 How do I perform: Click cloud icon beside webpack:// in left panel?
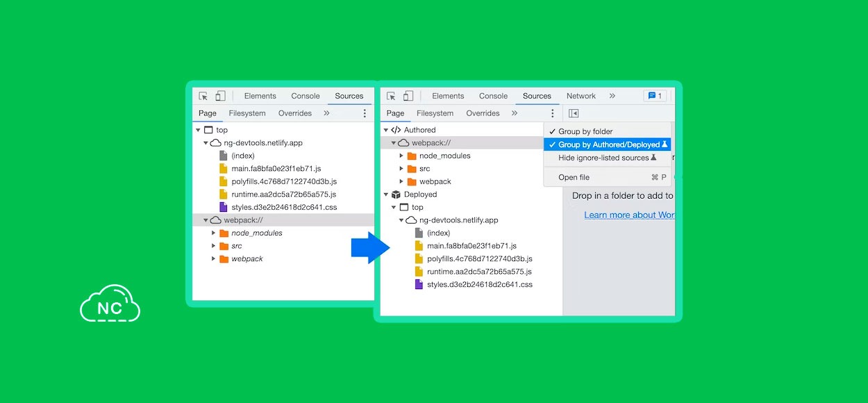point(216,220)
